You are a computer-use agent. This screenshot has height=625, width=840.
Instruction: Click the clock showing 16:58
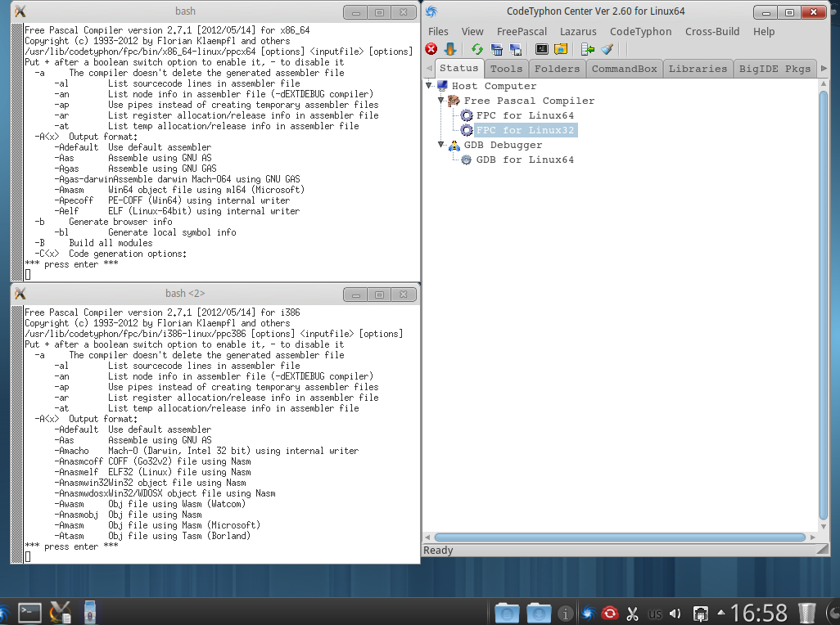[759, 613]
